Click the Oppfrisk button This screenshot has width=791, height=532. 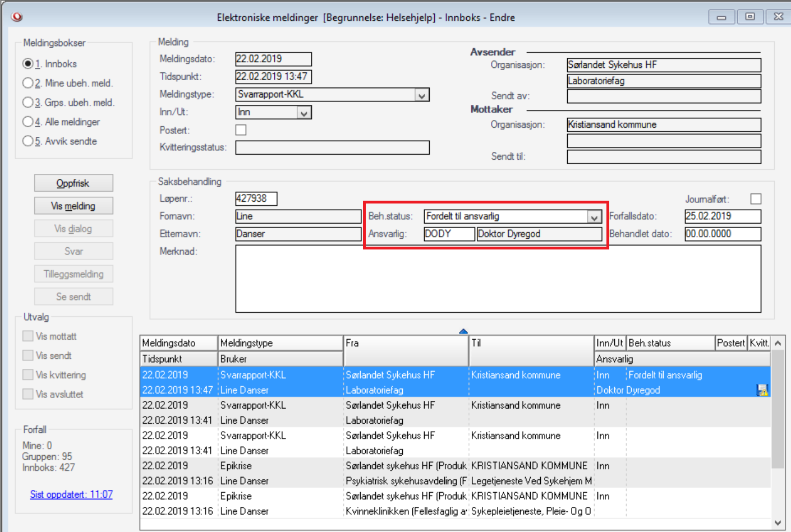click(73, 183)
